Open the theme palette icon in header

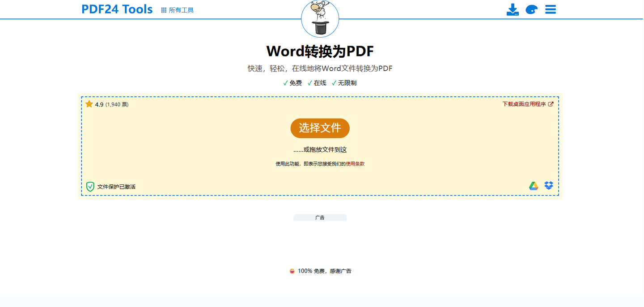(x=531, y=9)
